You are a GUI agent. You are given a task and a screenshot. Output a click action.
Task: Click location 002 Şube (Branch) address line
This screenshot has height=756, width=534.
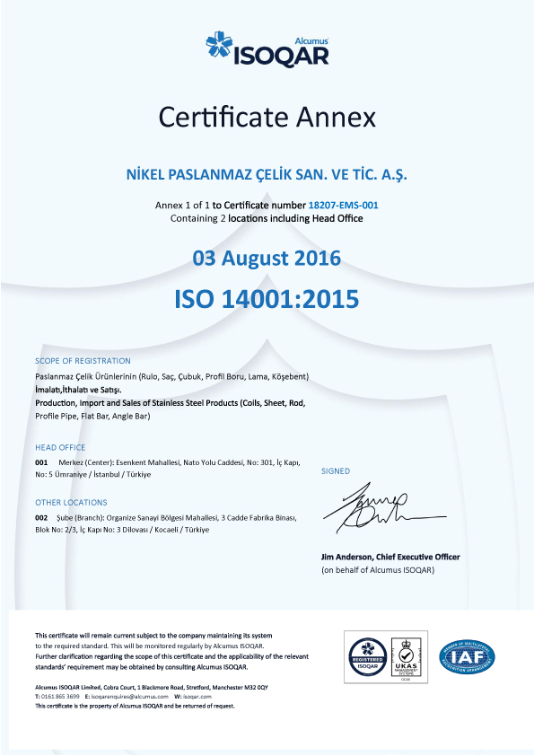tap(166, 523)
